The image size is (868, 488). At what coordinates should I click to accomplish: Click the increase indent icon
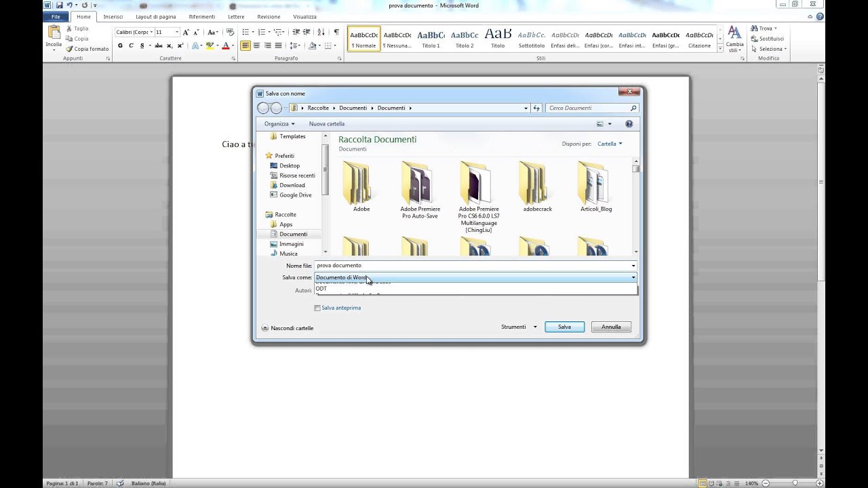tap(307, 32)
